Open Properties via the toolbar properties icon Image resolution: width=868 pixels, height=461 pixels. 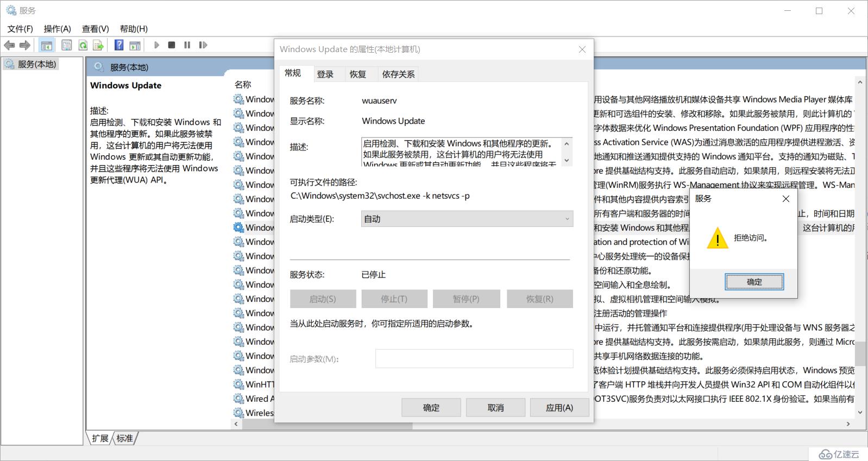[x=66, y=45]
